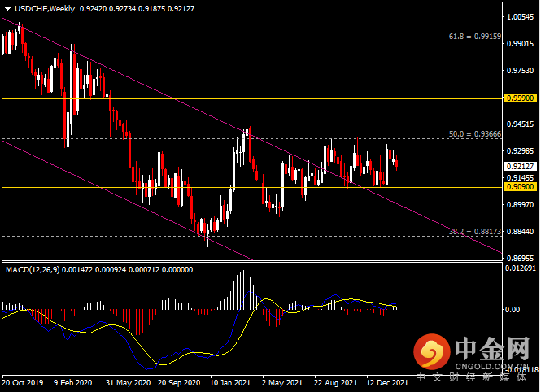Select the current price label 0.92127
The image size is (541, 392).
coord(521,167)
